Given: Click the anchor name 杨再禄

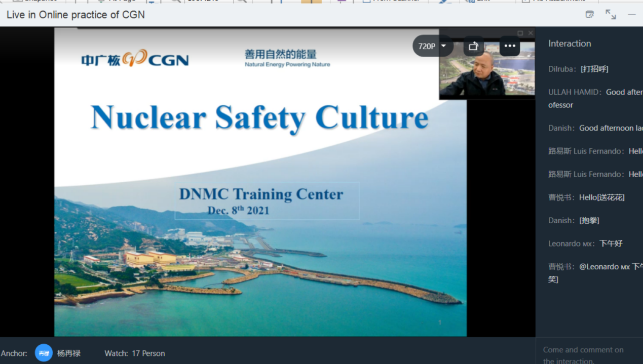Looking at the screenshot, I should tap(68, 353).
